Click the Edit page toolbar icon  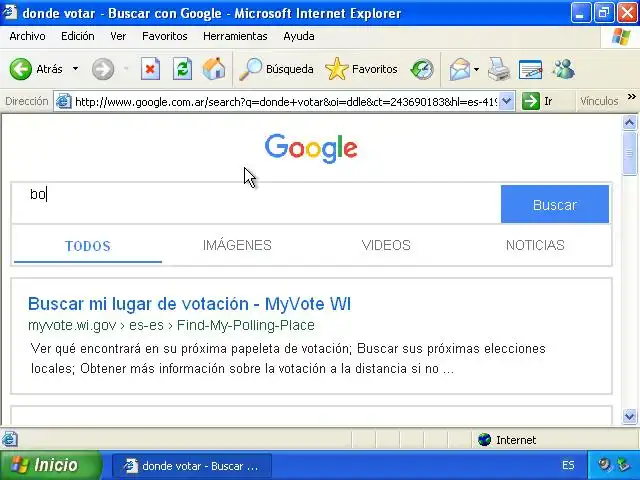coord(530,69)
